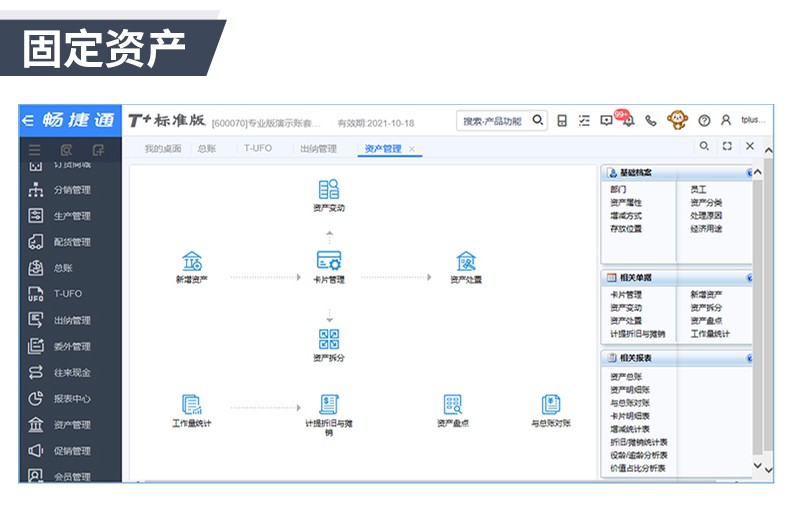Viewport: 790px width, 531px height.
Task: Open the 新增资产 workflow icon
Action: 192,261
